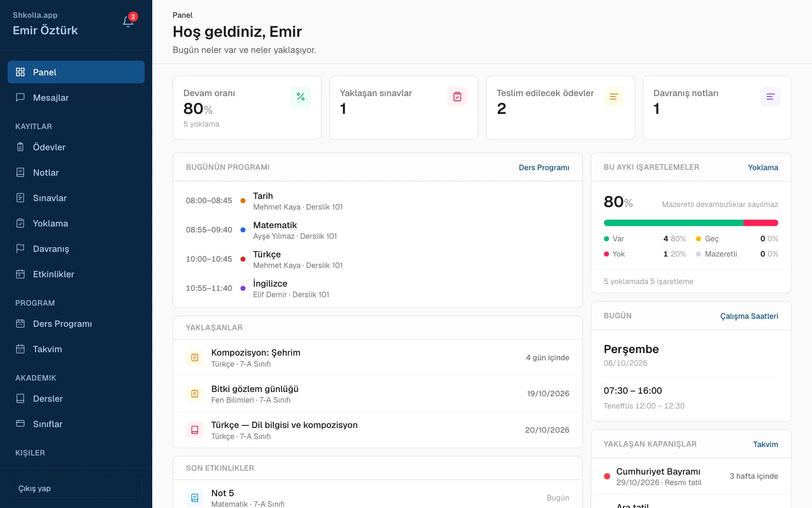Click the Ders Programı calendar icon
Viewport: 812px width, 508px height.
(x=20, y=323)
